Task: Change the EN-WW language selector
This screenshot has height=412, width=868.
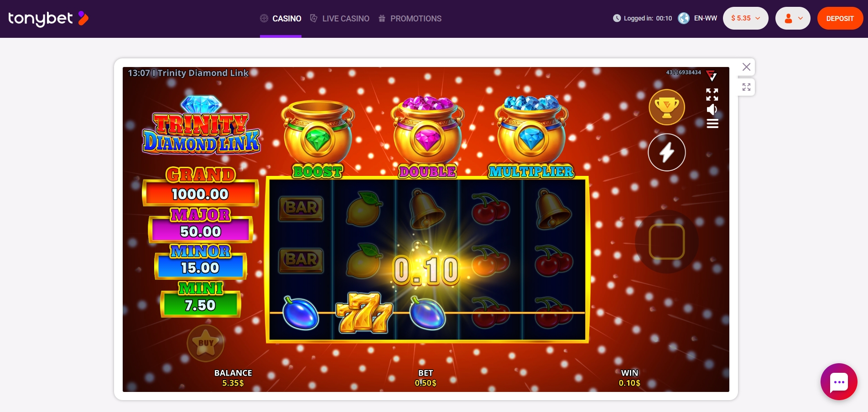Action: (x=697, y=18)
